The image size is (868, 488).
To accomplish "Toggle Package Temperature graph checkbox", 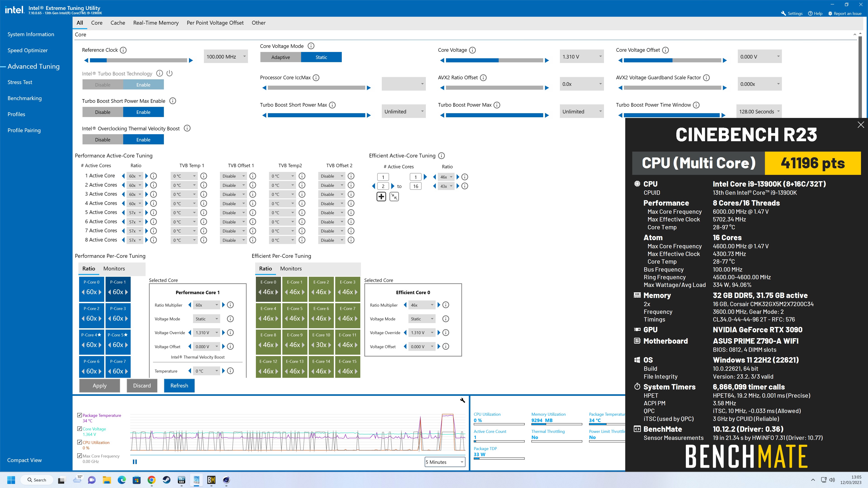I will [80, 415].
